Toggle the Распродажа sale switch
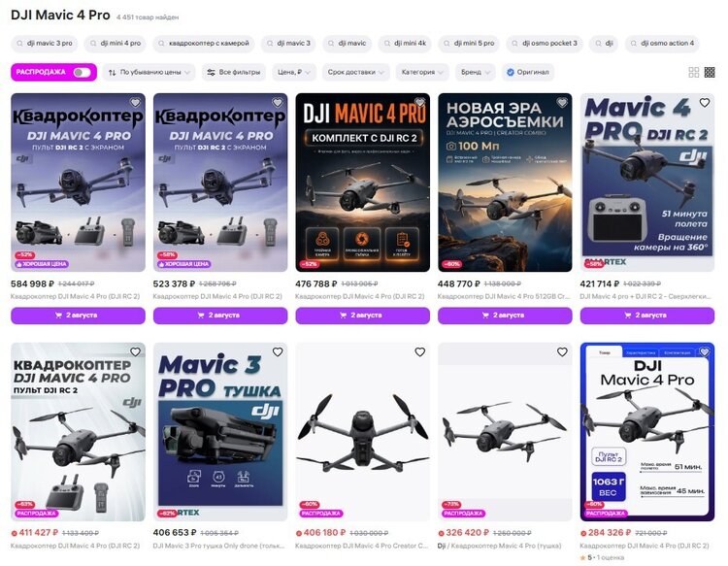 tap(82, 72)
